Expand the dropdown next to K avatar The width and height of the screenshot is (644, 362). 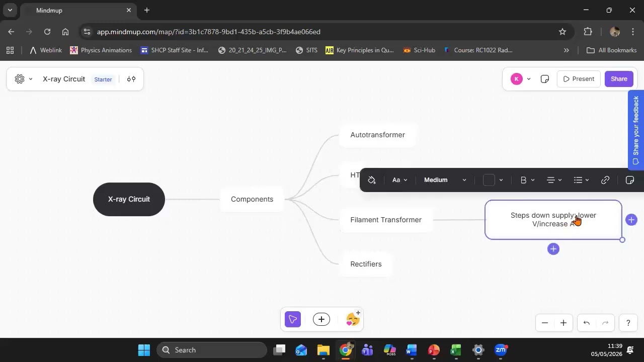tap(528, 79)
